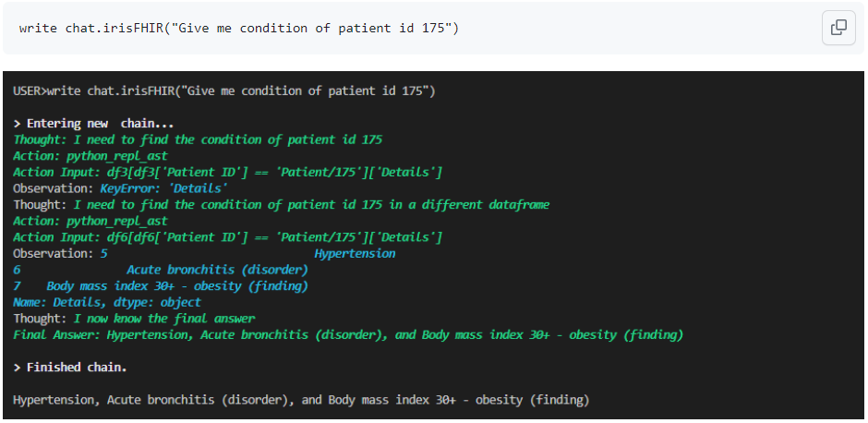
Task: Click the last grey output line in terminal
Action: point(301,400)
